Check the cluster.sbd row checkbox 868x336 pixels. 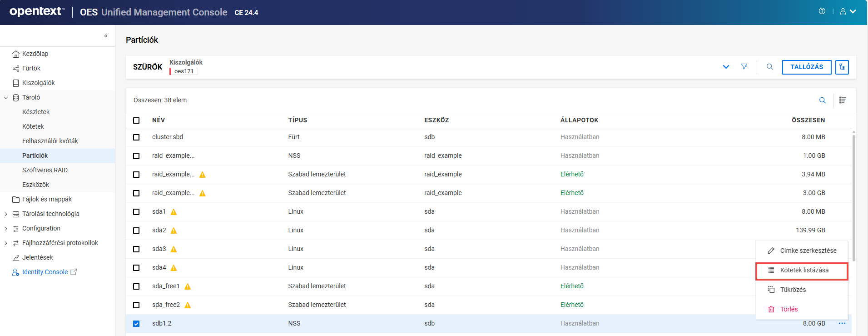[136, 137]
